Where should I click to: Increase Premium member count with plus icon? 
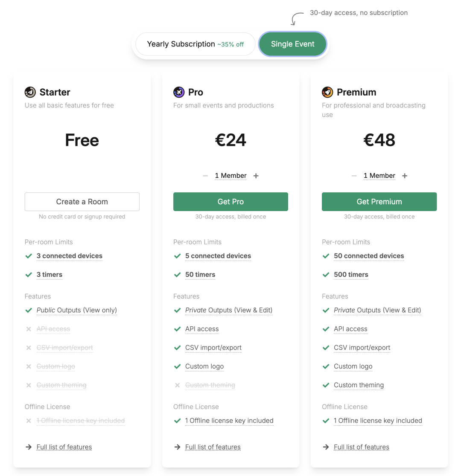click(405, 176)
